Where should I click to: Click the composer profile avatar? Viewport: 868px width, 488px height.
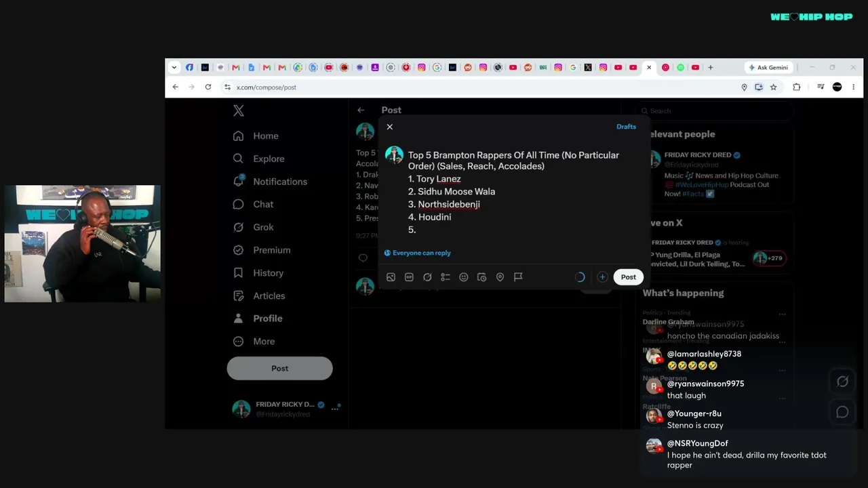tap(394, 155)
